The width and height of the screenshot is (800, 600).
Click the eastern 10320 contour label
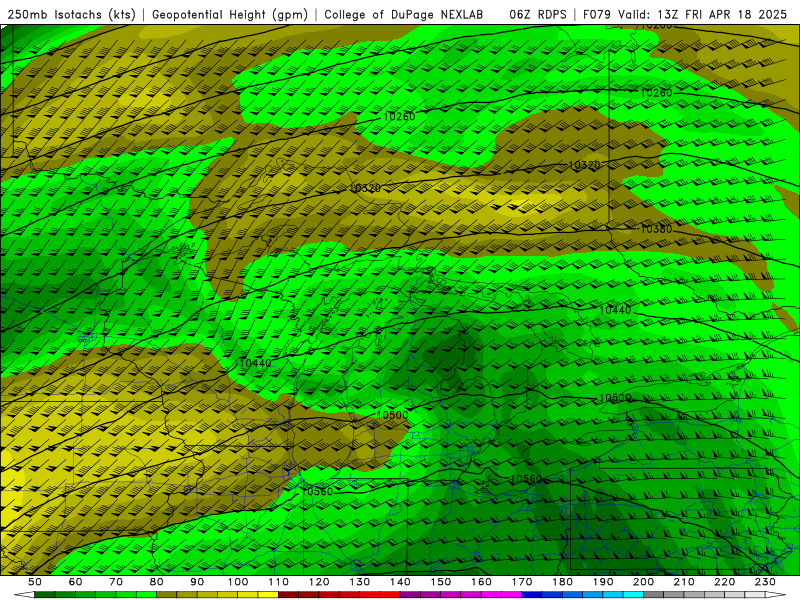tap(585, 165)
